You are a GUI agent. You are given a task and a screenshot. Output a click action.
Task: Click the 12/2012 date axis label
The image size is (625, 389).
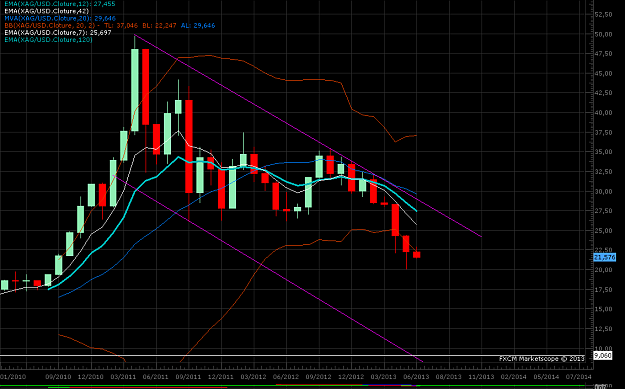[x=351, y=377]
